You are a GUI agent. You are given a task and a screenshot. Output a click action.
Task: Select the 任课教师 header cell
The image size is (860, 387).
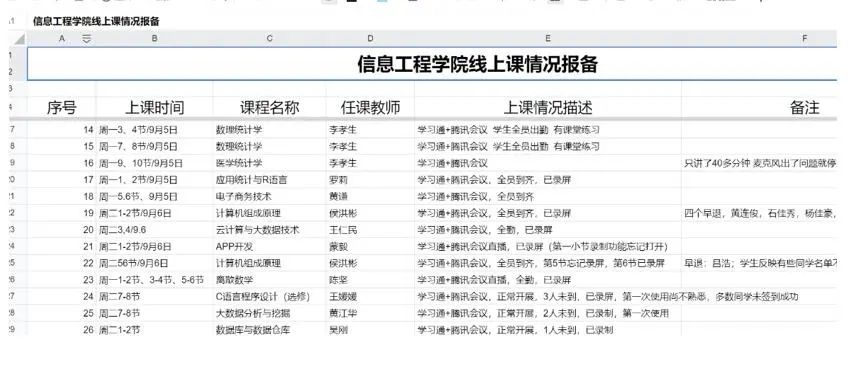click(x=370, y=107)
